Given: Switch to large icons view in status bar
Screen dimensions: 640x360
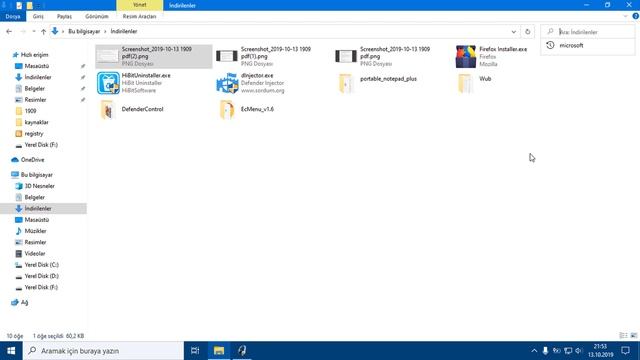Looking at the screenshot, I should (x=633, y=336).
